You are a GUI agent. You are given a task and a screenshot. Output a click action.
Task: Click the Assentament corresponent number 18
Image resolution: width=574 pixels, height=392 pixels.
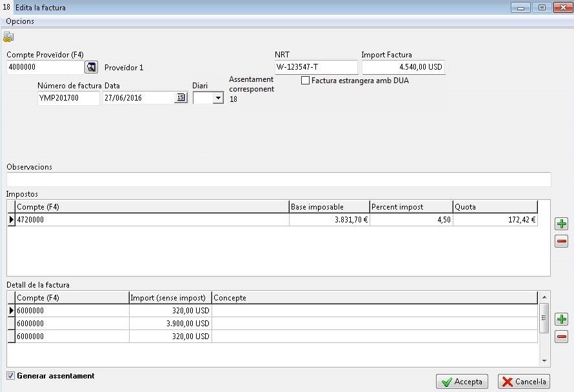pos(233,99)
